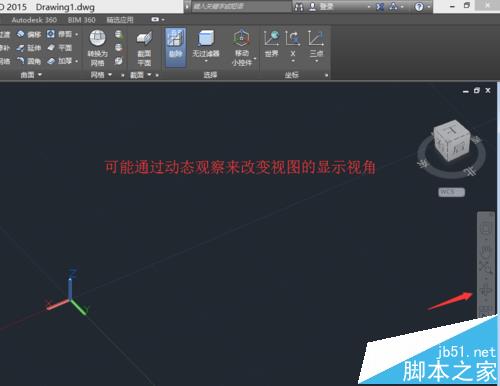
Task: Set UCS to 世界 world
Action: click(272, 44)
